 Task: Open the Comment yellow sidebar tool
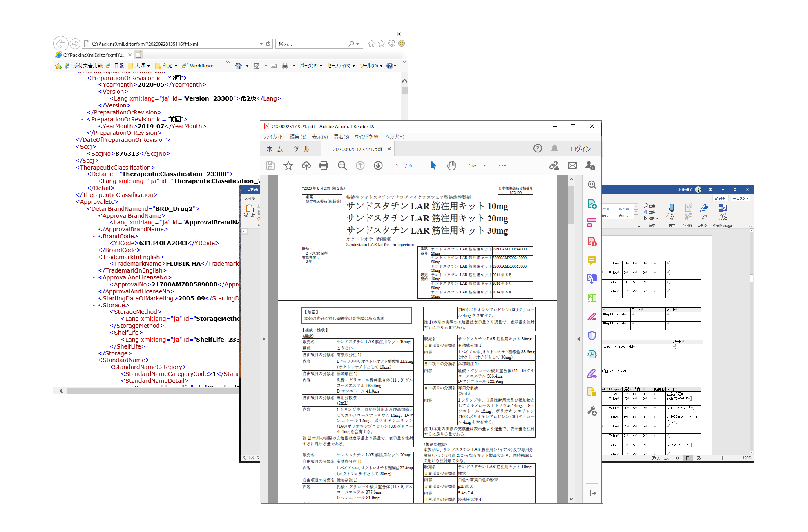click(x=592, y=260)
